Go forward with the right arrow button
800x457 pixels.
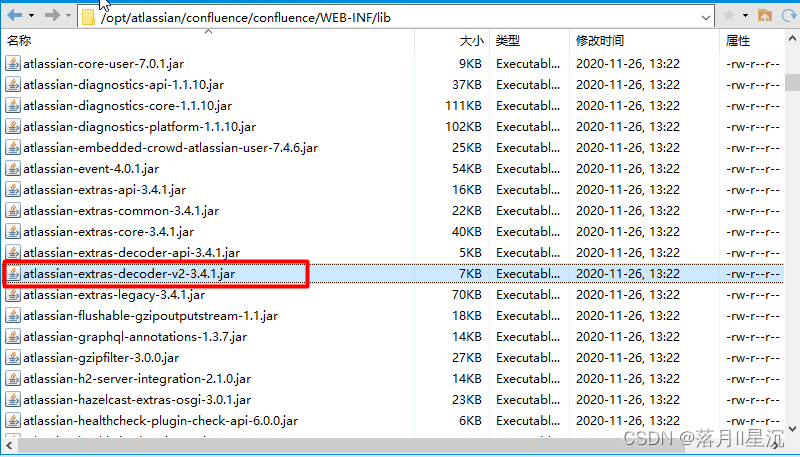52,16
